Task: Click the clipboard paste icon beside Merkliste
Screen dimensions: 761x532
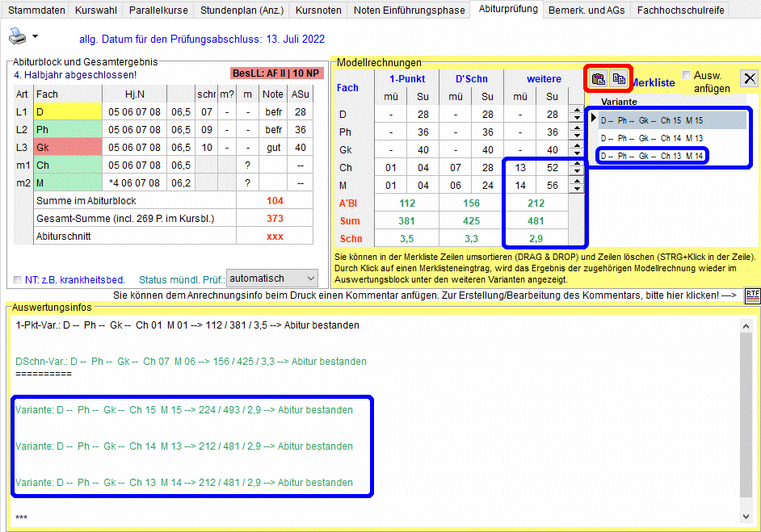Action: point(599,78)
